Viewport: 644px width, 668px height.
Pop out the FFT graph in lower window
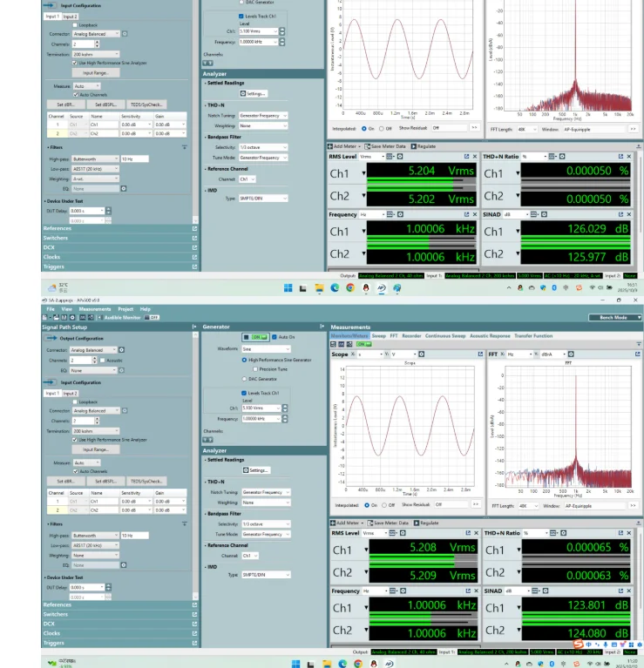[638, 354]
